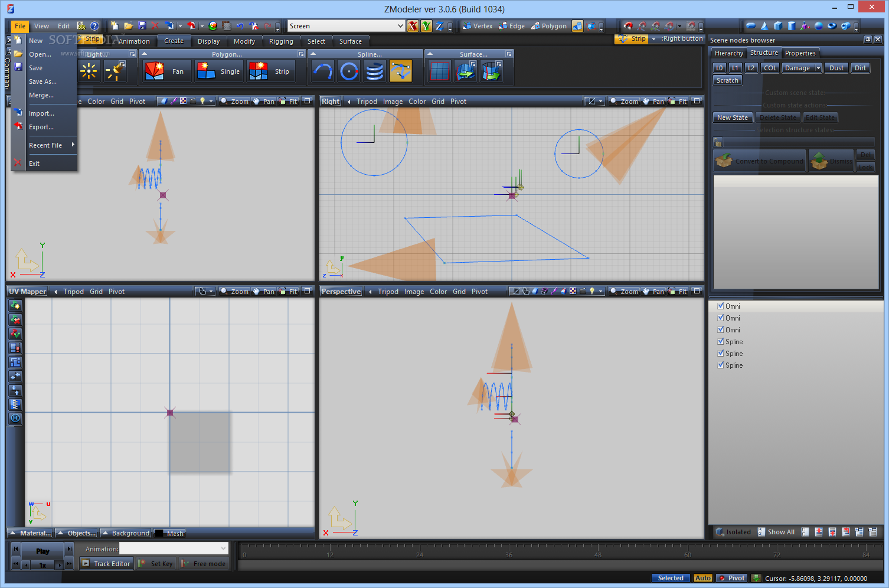Viewport: 889px width, 588px height.
Task: Click the New State button
Action: (x=733, y=117)
